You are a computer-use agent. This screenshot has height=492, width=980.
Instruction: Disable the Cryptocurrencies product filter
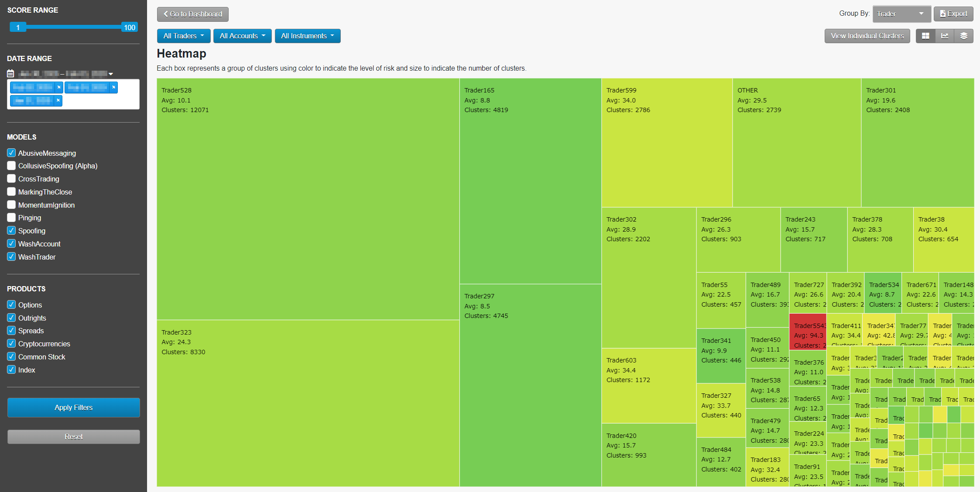point(11,343)
